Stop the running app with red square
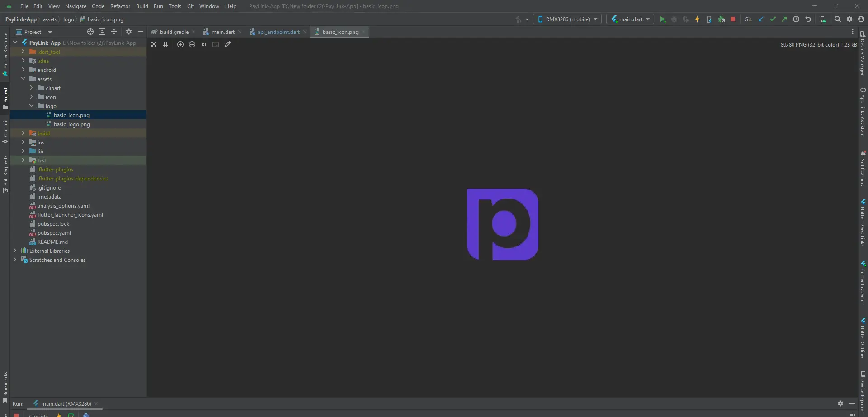 point(733,19)
